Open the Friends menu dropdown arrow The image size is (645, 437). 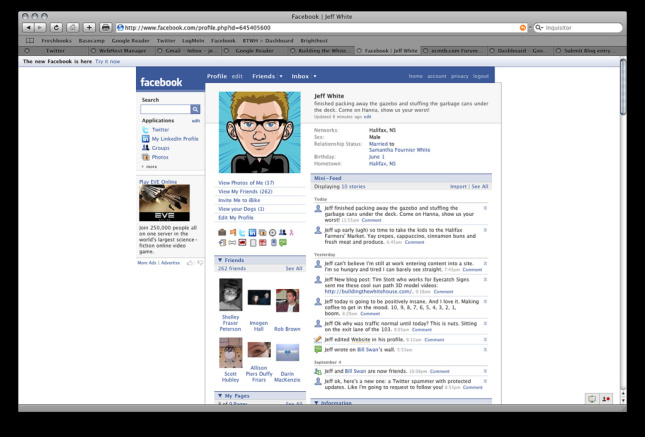coord(281,76)
